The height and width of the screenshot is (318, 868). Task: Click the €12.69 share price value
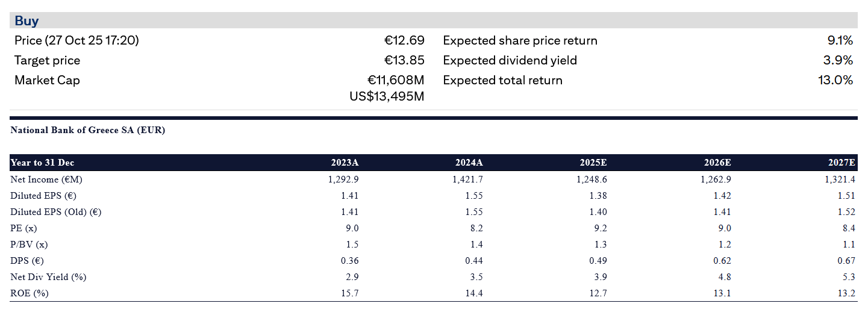point(404,41)
